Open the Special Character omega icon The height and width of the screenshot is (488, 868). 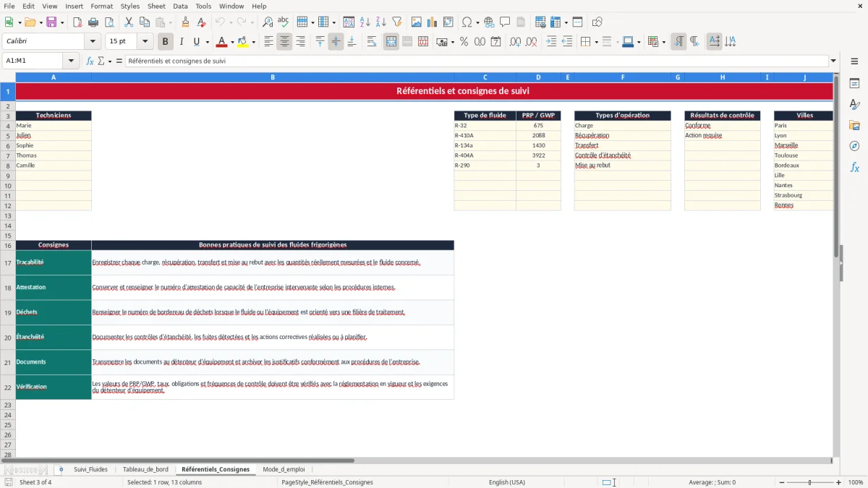tap(467, 22)
